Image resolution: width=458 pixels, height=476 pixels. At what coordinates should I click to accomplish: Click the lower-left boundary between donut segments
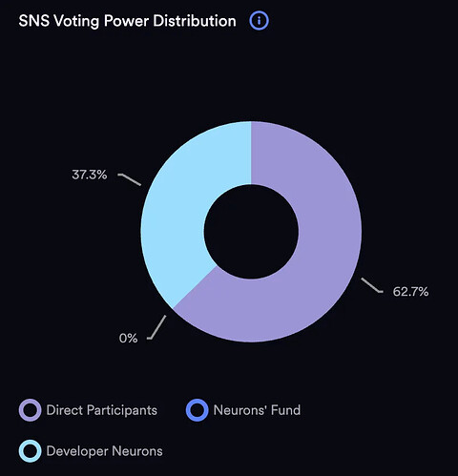pyautogui.click(x=195, y=287)
